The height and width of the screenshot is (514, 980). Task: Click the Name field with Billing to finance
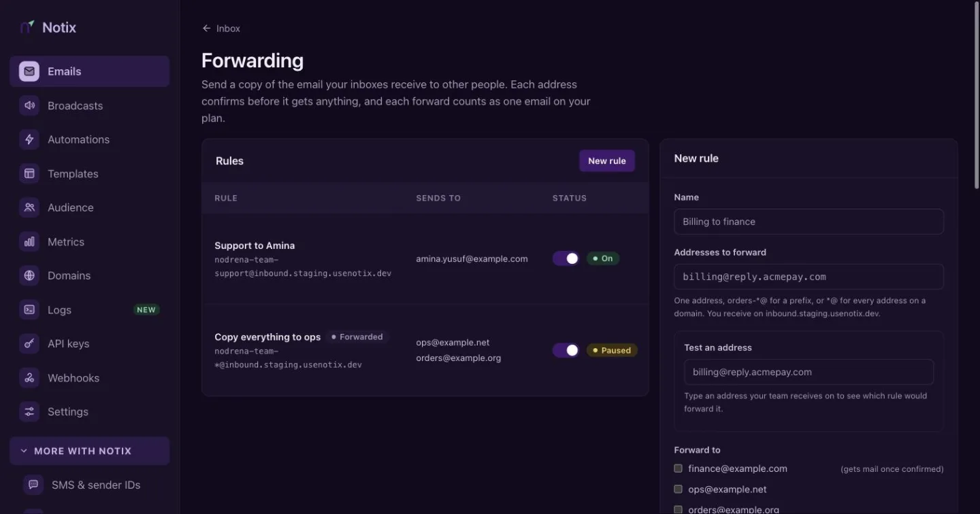(x=808, y=222)
